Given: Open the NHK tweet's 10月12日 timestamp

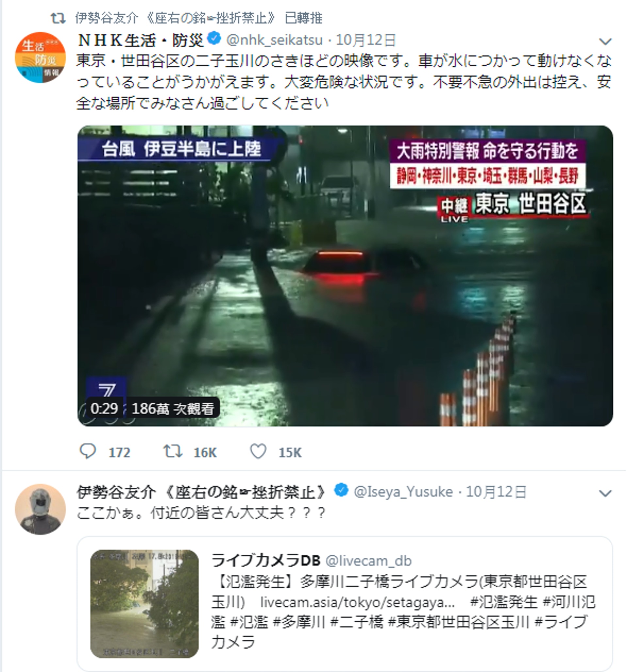Looking at the screenshot, I should [x=365, y=40].
